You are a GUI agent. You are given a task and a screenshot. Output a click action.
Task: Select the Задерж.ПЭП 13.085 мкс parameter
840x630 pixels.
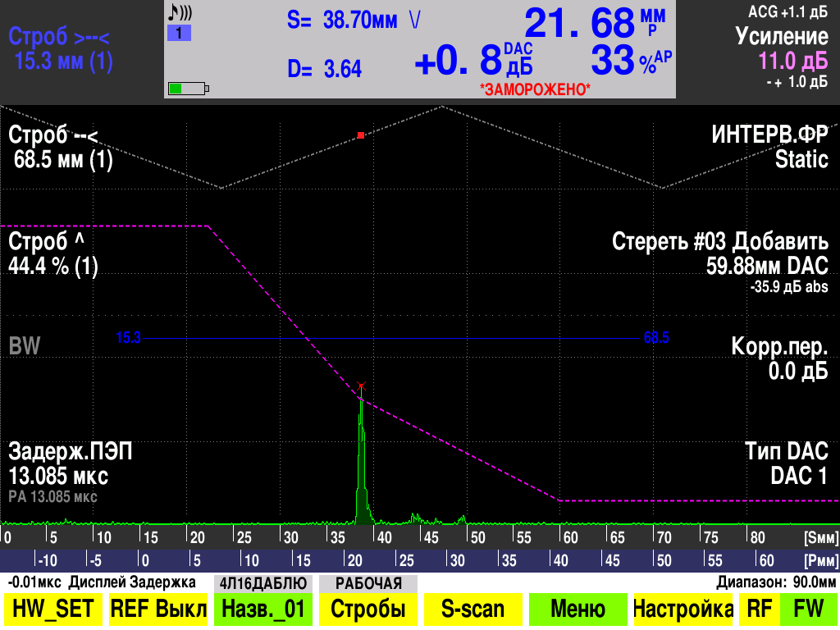click(71, 464)
